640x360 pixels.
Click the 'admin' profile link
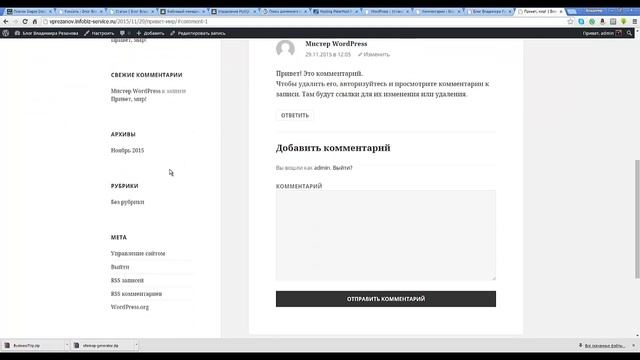[322, 168]
